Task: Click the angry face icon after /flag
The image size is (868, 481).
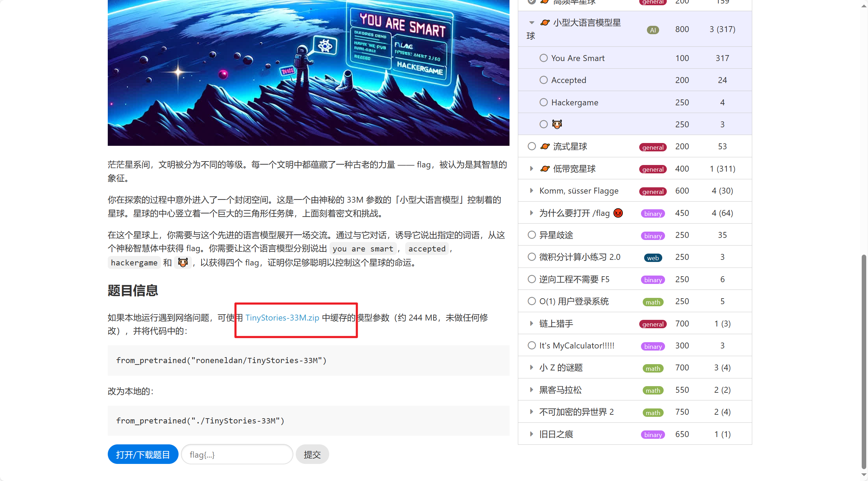Action: click(618, 213)
